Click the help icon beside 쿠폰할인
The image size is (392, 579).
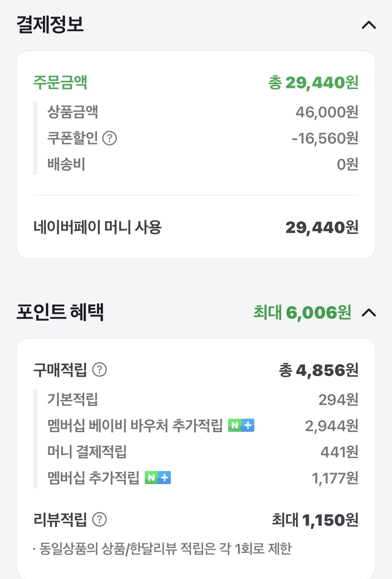(110, 138)
